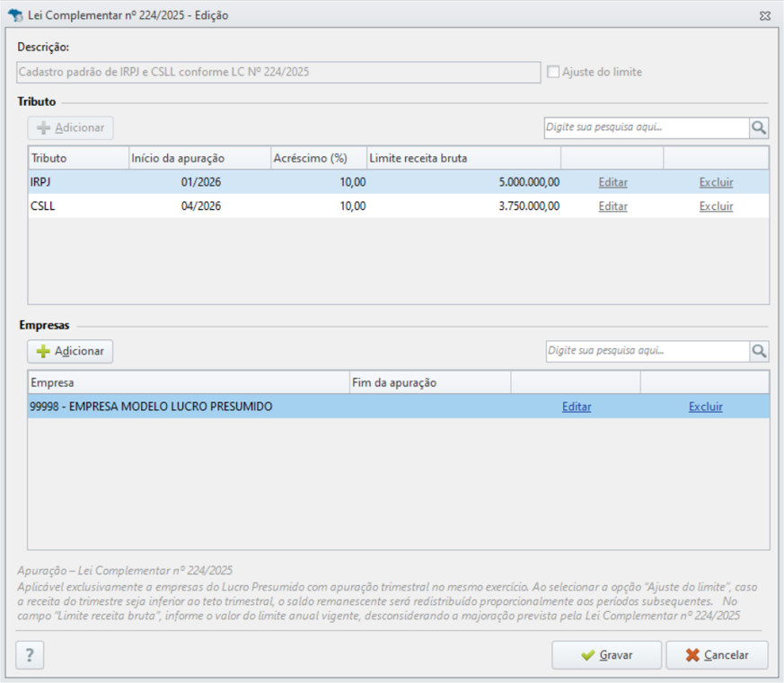Click the disabled Adicionar button under Tributo

(x=70, y=128)
